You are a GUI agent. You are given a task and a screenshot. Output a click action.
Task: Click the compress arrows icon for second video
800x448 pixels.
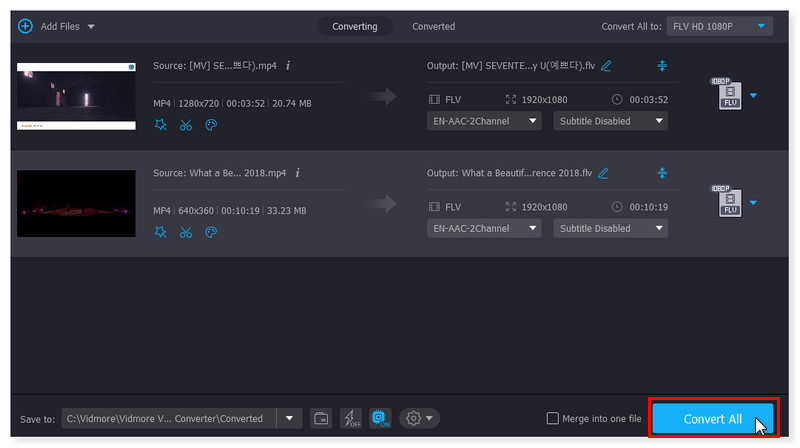[662, 173]
